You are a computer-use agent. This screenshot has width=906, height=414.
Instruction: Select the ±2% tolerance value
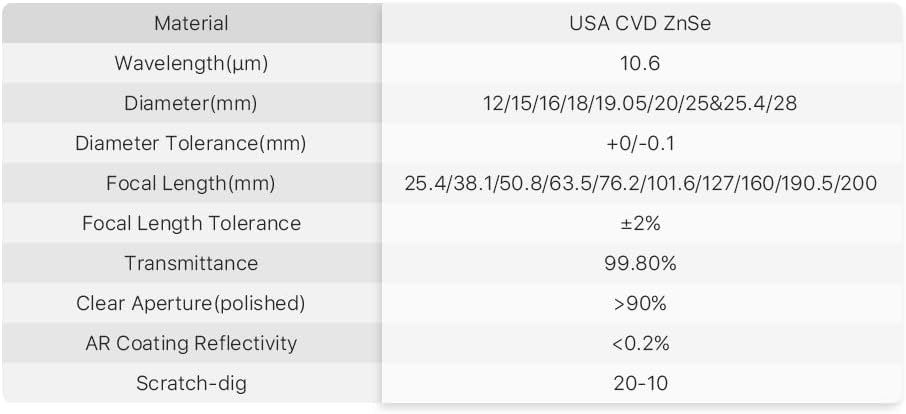pos(641,223)
